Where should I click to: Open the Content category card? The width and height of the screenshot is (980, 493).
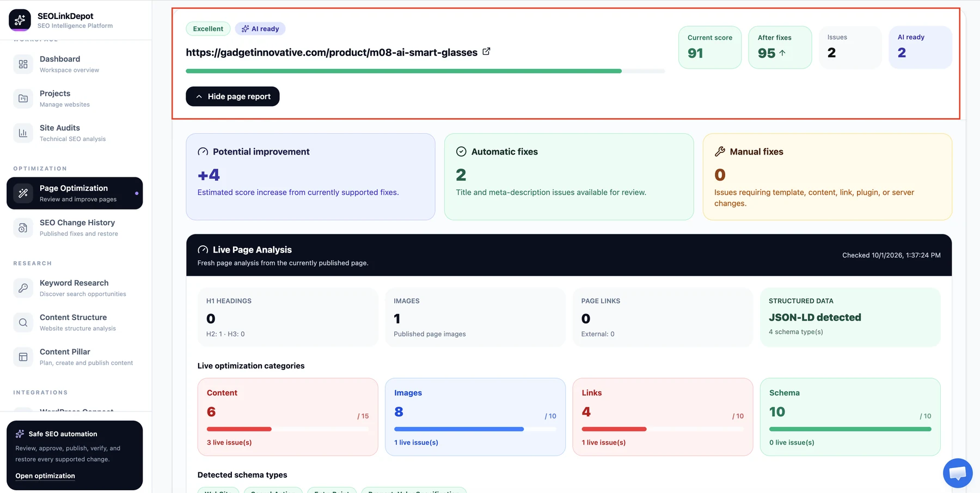[287, 417]
